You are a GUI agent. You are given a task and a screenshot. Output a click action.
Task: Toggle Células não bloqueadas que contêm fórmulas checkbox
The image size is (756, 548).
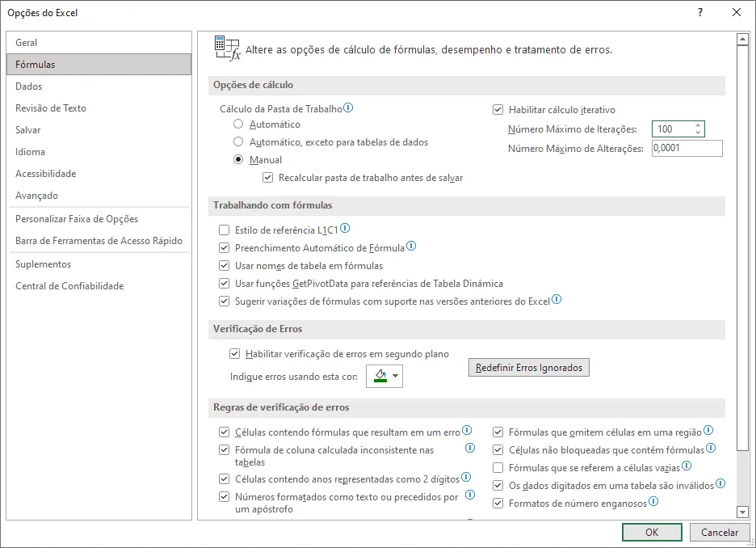point(498,450)
